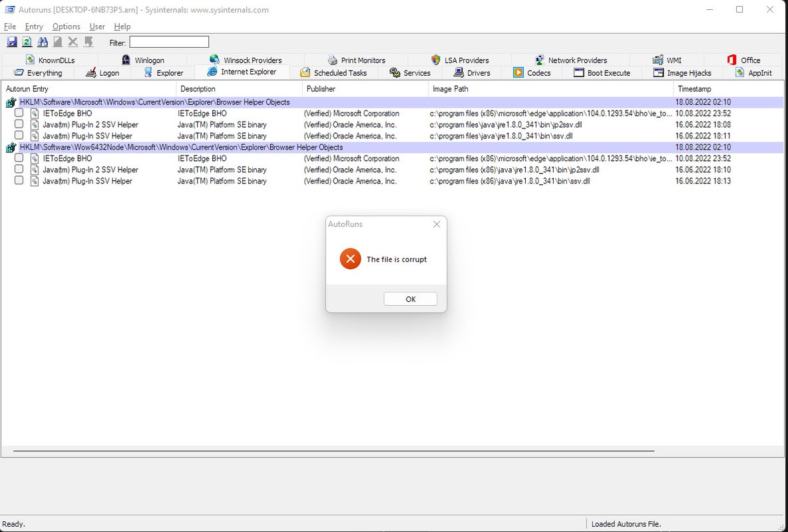Click the path c:\program files (x86)\java\jre1.8.0_341\bin\jp2ssv.dll
This screenshot has height=532, width=788.
click(x=514, y=170)
